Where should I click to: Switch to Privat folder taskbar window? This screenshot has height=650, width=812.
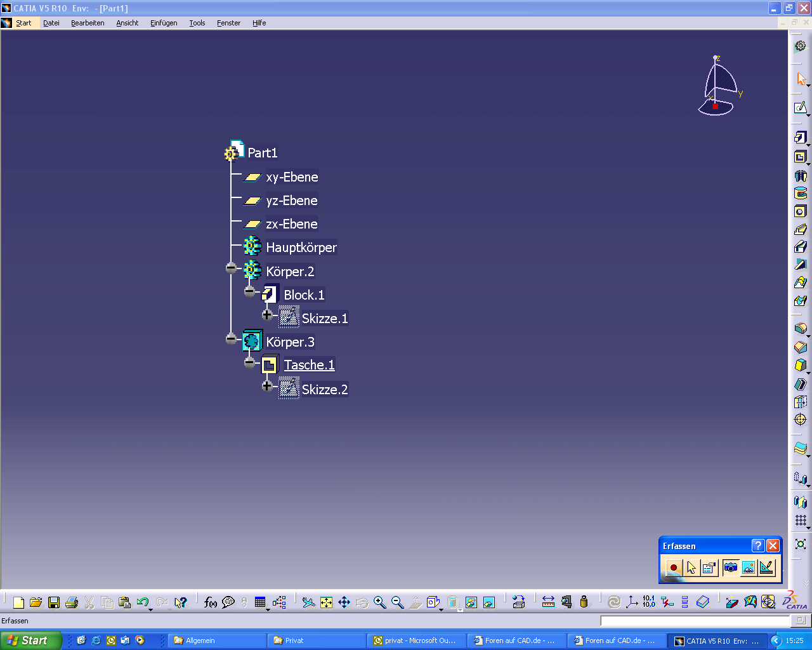pos(317,640)
